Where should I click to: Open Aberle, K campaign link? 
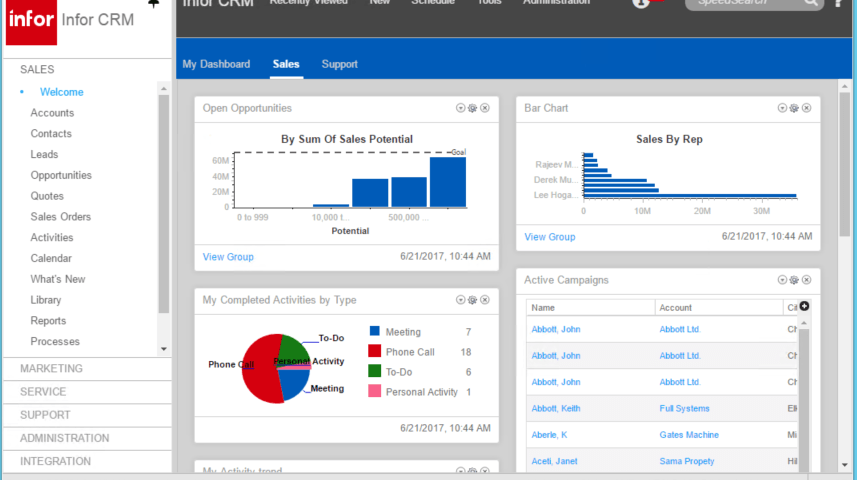click(549, 435)
